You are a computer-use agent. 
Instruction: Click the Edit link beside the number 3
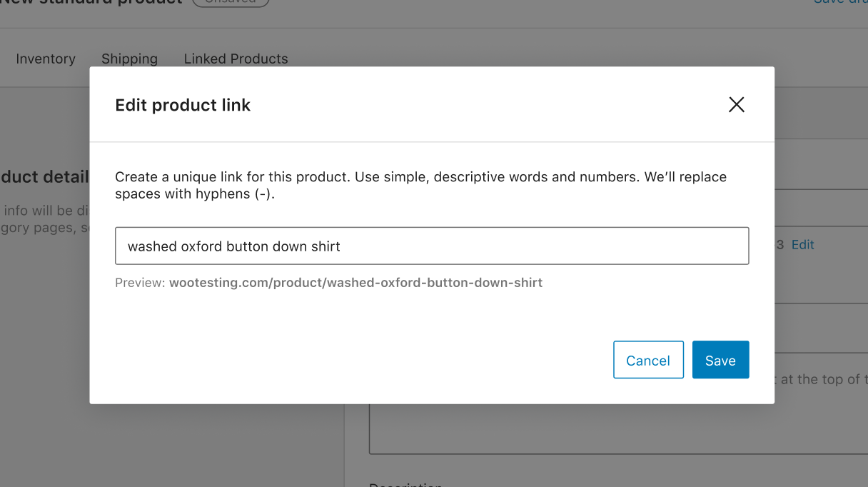click(x=803, y=244)
